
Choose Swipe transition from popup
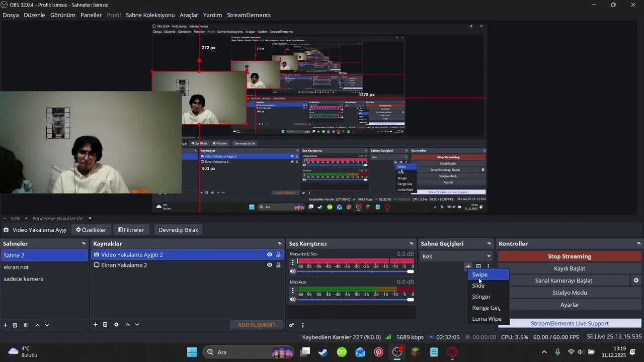tap(488, 275)
